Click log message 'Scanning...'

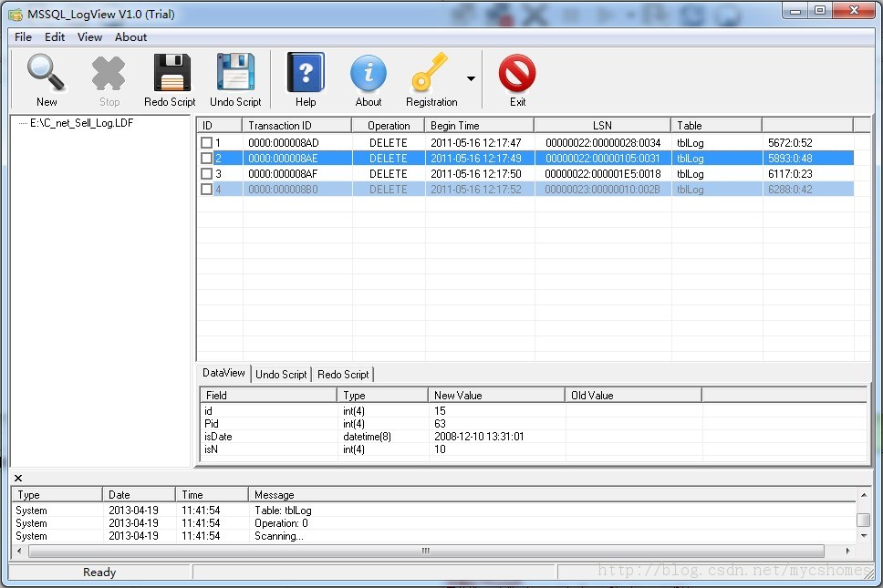pos(279,536)
